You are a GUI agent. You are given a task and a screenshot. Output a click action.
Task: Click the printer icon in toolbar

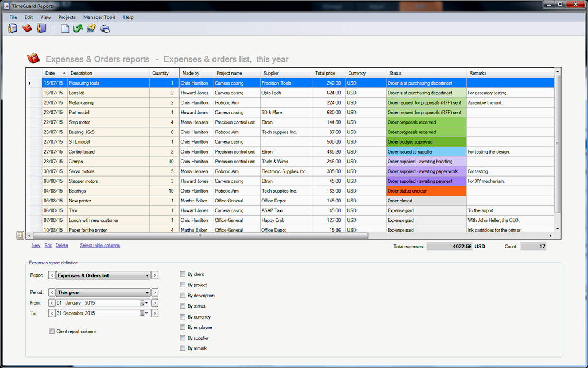(x=105, y=29)
